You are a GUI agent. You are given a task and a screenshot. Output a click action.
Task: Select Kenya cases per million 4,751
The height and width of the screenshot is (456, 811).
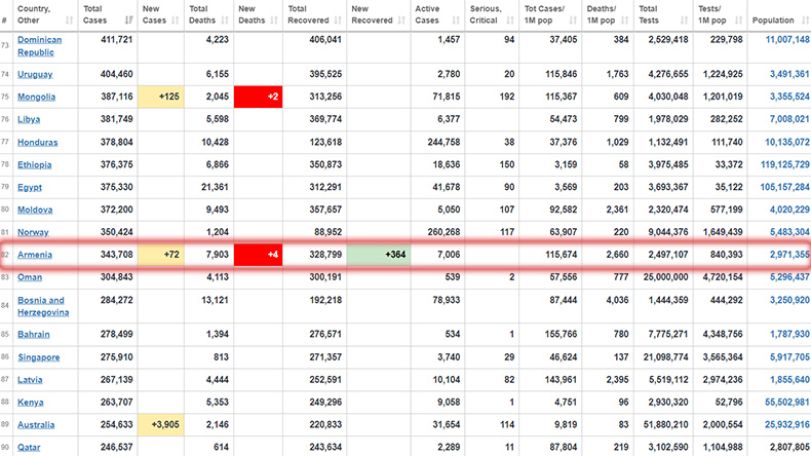click(565, 402)
